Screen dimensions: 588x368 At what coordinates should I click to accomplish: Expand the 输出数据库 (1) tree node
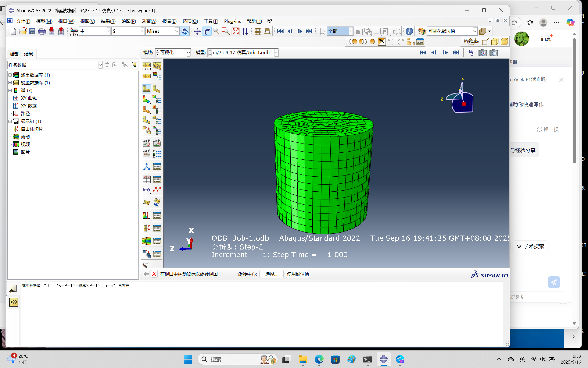(x=10, y=75)
